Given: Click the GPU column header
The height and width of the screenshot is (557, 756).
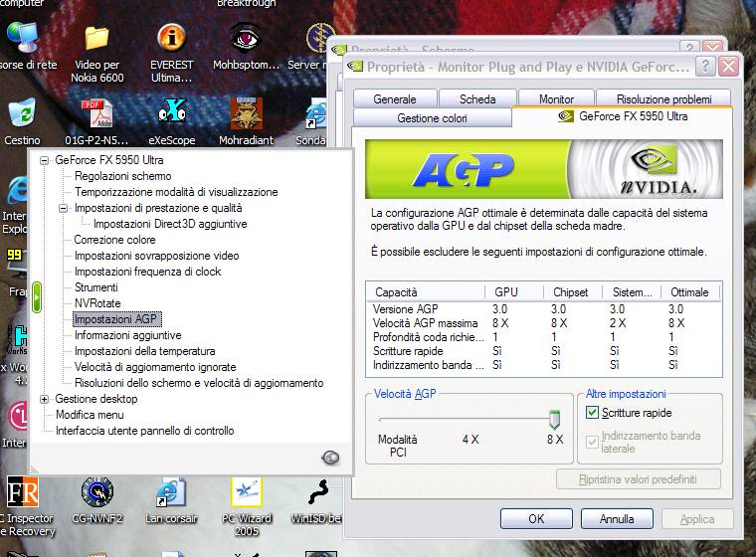Looking at the screenshot, I should click(x=514, y=292).
